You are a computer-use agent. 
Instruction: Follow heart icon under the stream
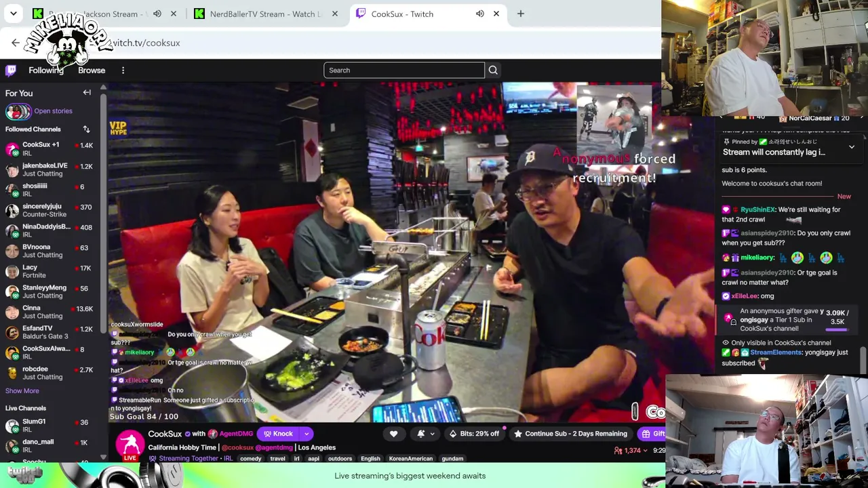click(x=393, y=434)
